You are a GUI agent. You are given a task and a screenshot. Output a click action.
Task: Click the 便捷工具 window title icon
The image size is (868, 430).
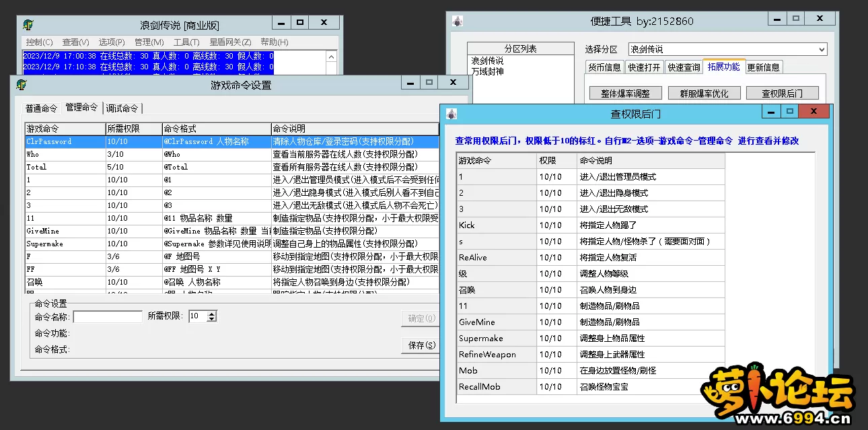pyautogui.click(x=457, y=21)
